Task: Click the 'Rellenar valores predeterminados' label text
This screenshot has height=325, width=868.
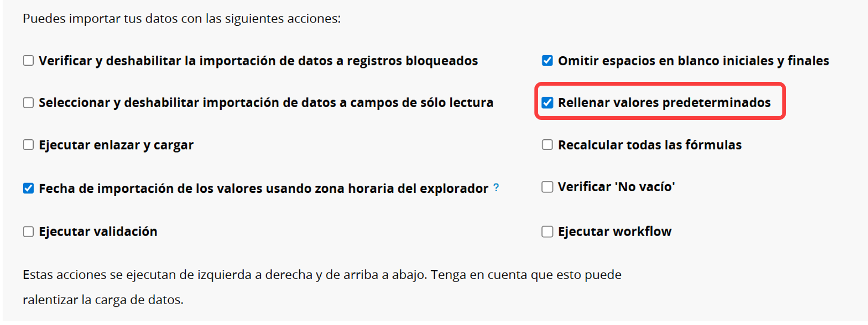Action: click(664, 103)
